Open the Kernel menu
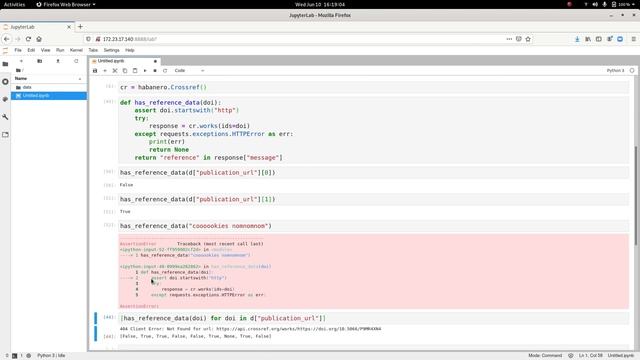This screenshot has height=360, width=640. [76, 50]
